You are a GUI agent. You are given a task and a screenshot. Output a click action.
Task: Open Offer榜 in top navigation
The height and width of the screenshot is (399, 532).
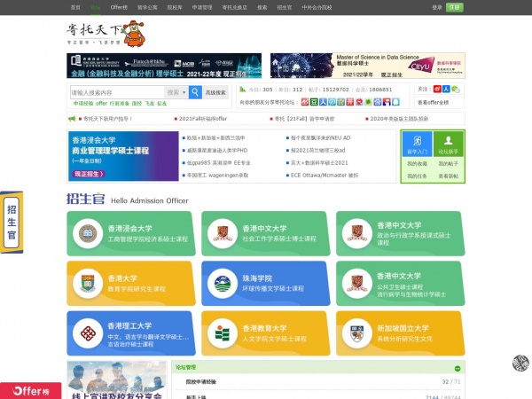coord(119,7)
